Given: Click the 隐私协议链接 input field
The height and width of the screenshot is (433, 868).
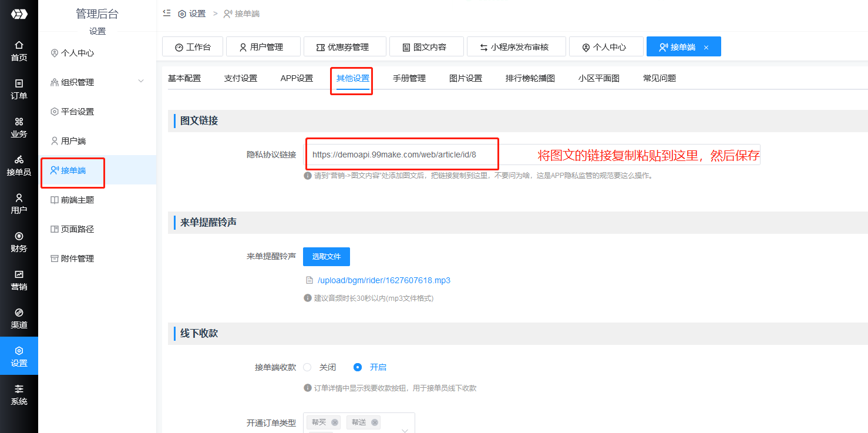Looking at the screenshot, I should (531, 155).
